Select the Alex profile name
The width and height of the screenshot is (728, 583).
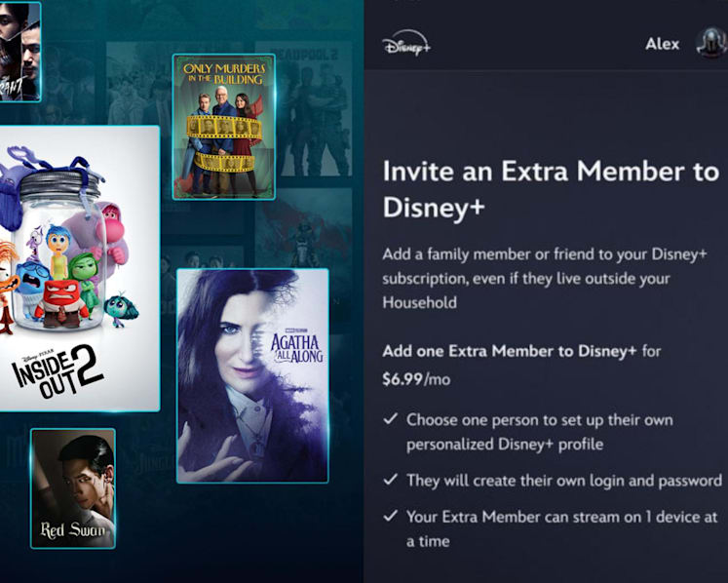coord(662,44)
